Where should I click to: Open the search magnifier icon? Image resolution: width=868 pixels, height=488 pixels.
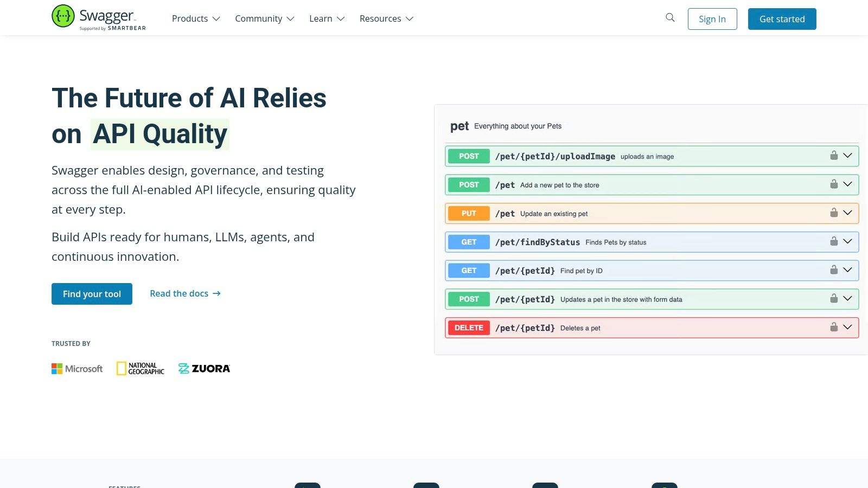point(670,18)
